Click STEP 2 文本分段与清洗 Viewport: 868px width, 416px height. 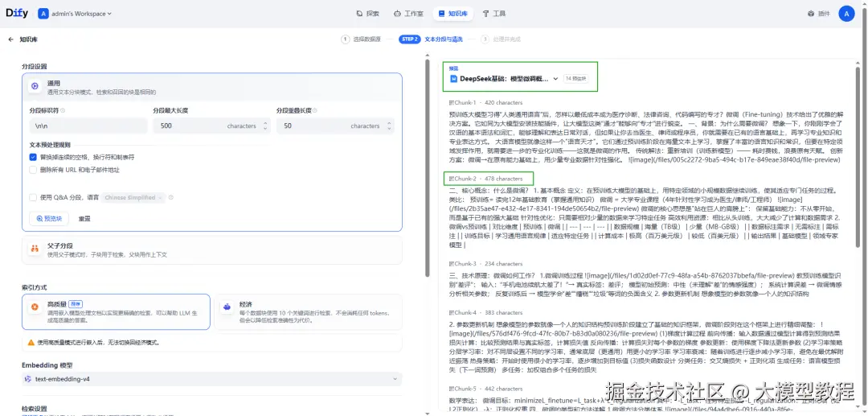point(431,39)
